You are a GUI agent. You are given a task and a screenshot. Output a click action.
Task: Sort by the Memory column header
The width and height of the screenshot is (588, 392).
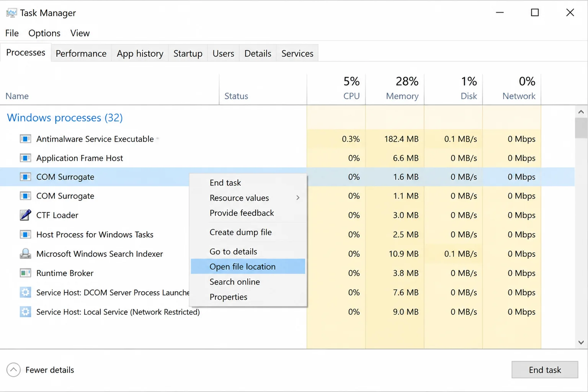395,89
